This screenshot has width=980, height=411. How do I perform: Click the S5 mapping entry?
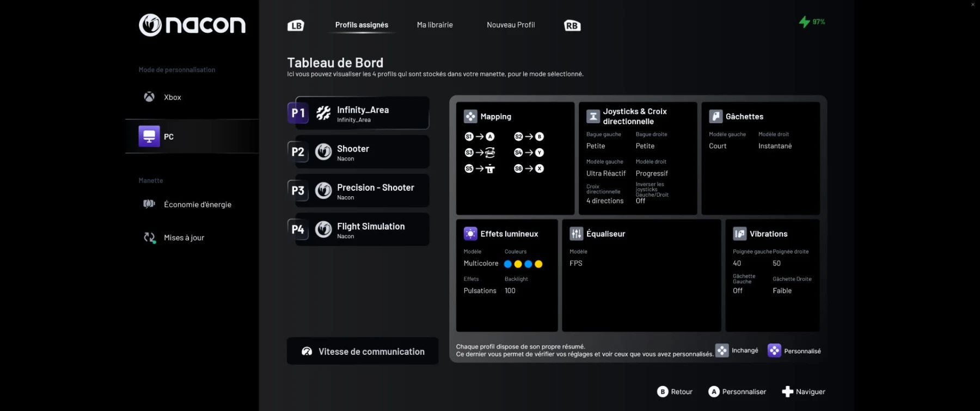coord(480,168)
